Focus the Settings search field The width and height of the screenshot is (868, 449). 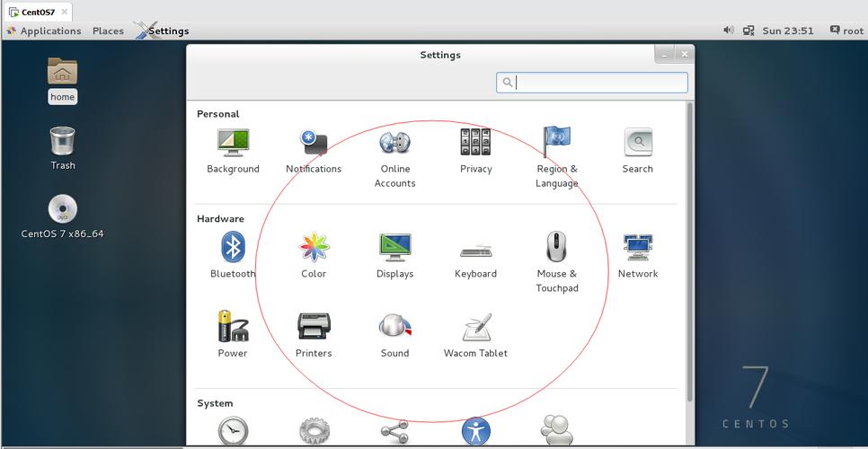pos(592,83)
